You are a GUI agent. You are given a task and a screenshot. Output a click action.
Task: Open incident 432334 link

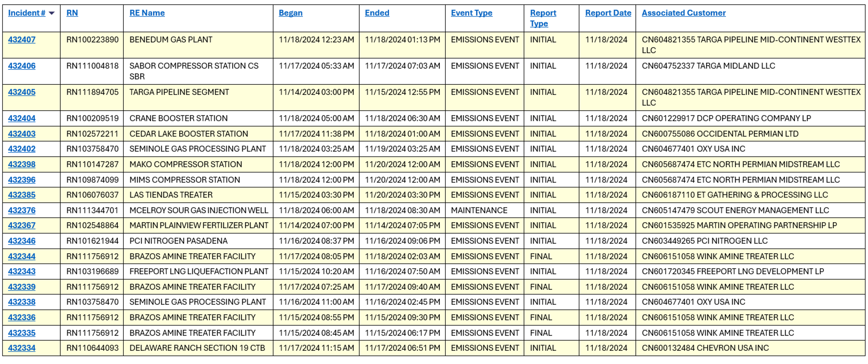[21, 348]
